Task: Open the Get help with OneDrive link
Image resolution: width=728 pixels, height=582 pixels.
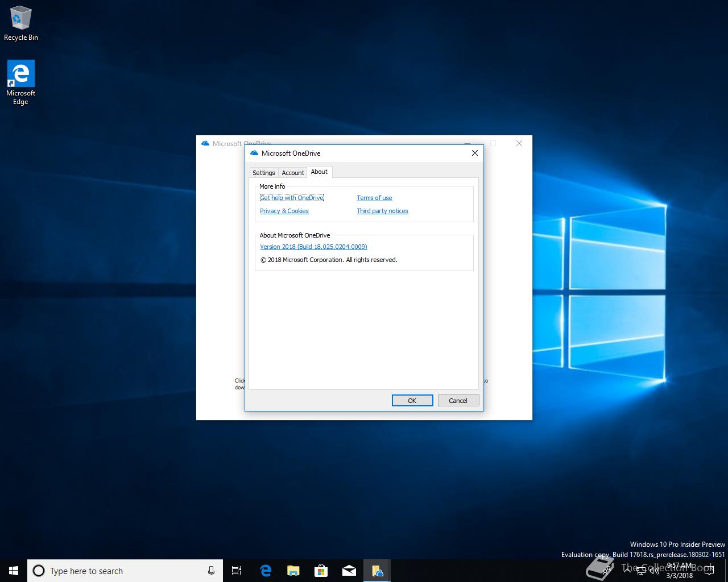Action: point(292,198)
